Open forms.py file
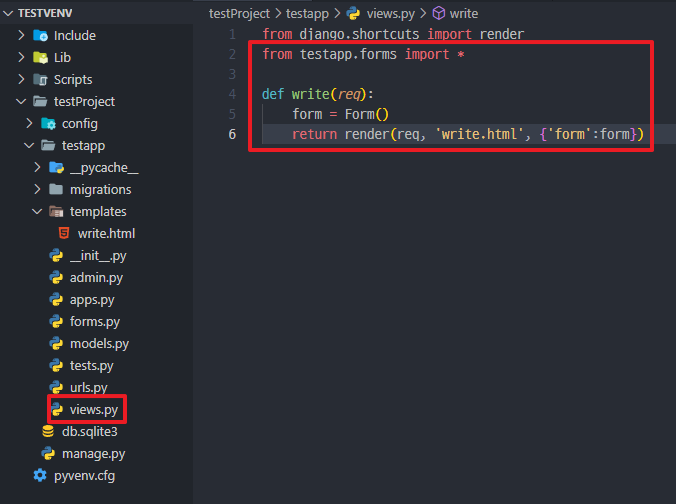The height and width of the screenshot is (504, 676). point(95,322)
